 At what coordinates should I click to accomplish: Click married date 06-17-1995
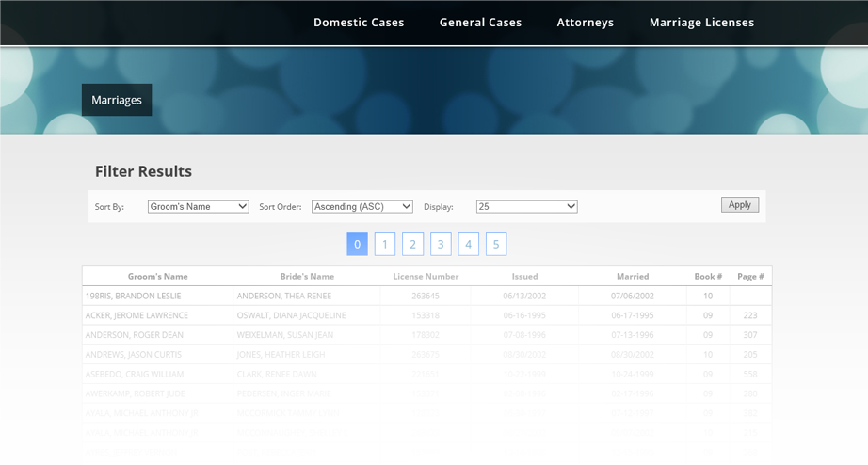click(633, 315)
